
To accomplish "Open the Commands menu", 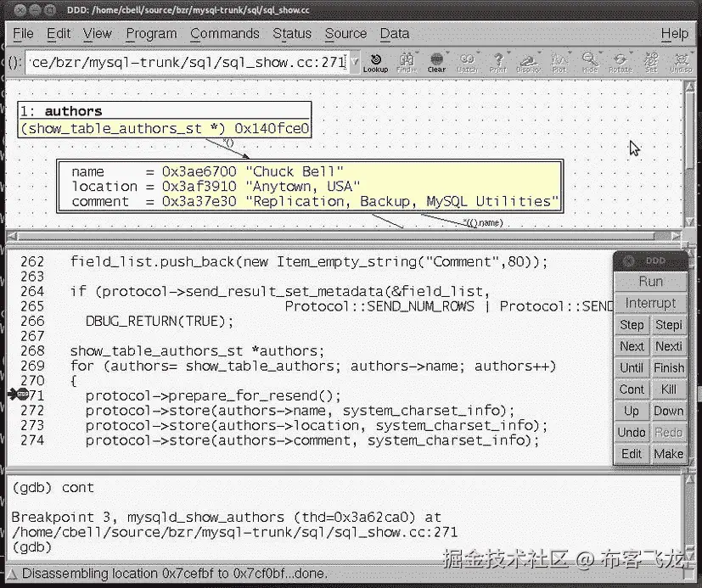I will (225, 34).
